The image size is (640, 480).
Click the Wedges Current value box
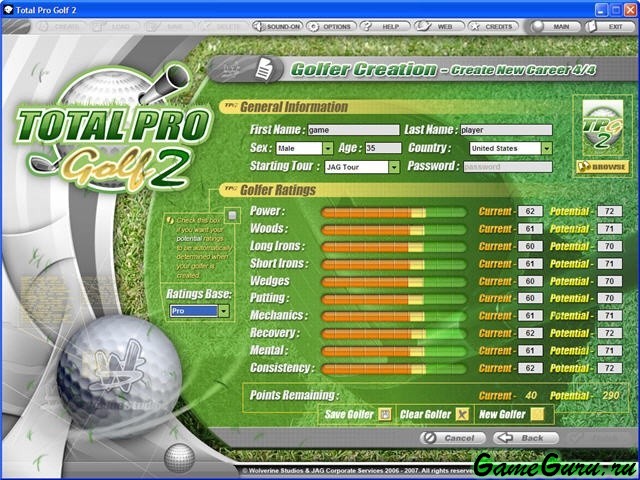530,281
